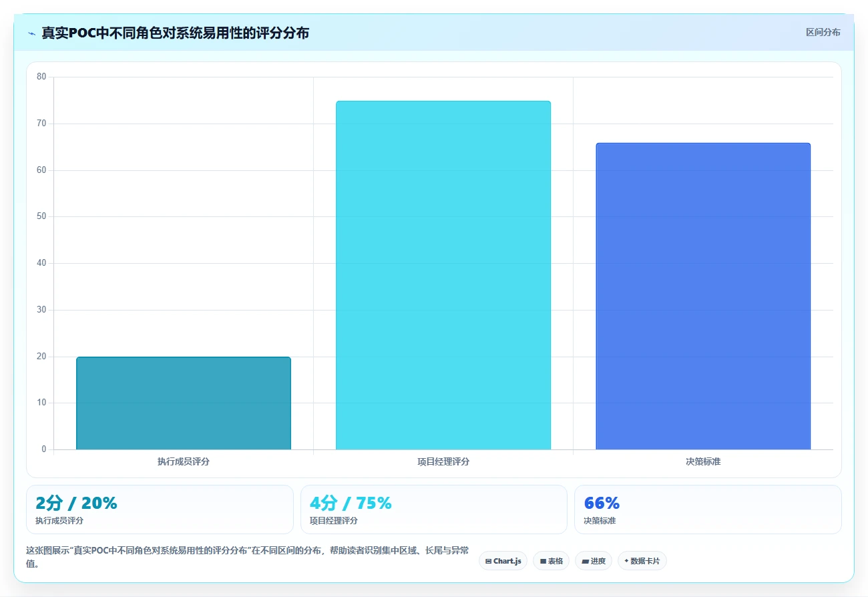Select the Chart.js tag chip
Screen dimensions: 868x597
click(503, 561)
